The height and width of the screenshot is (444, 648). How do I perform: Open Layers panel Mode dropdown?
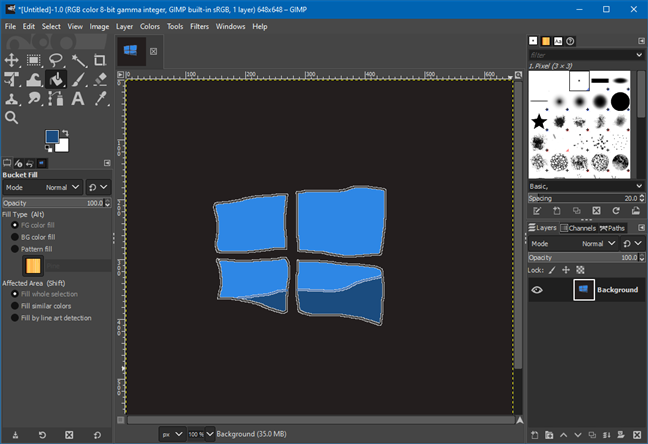(x=574, y=243)
